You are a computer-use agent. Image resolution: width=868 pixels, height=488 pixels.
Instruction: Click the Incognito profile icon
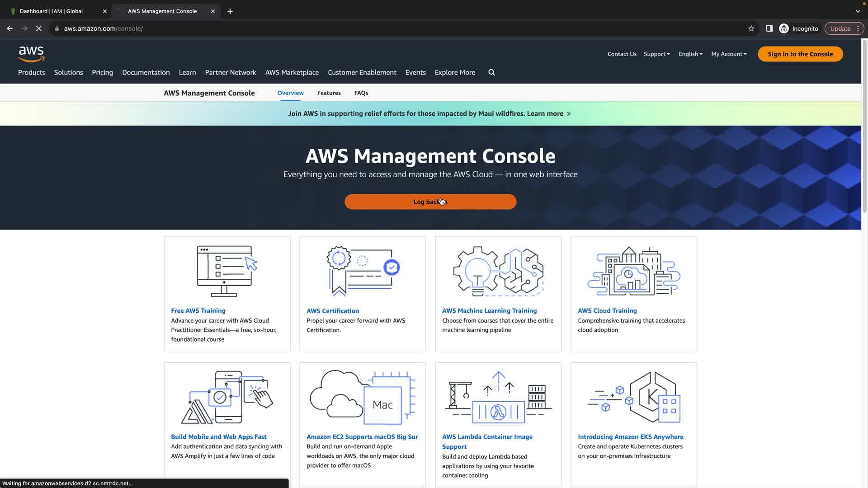[x=784, y=28]
